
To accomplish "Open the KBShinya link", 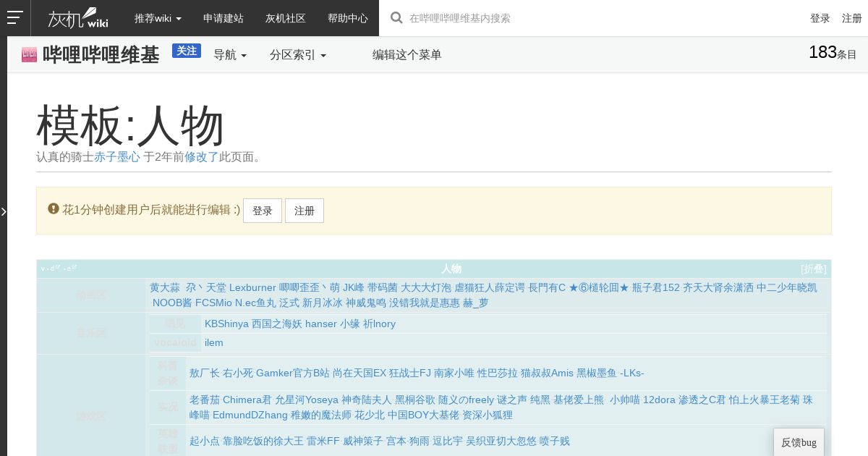I will coord(226,324).
